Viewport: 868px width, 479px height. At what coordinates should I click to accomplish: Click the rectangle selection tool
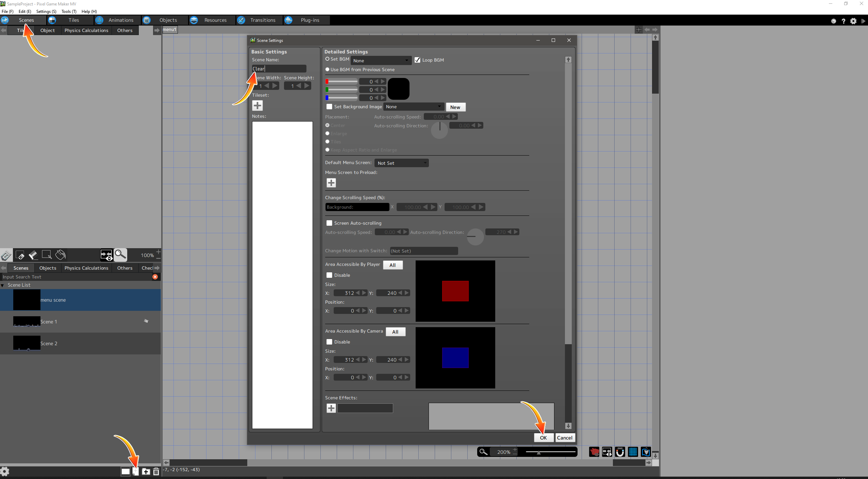coord(47,255)
